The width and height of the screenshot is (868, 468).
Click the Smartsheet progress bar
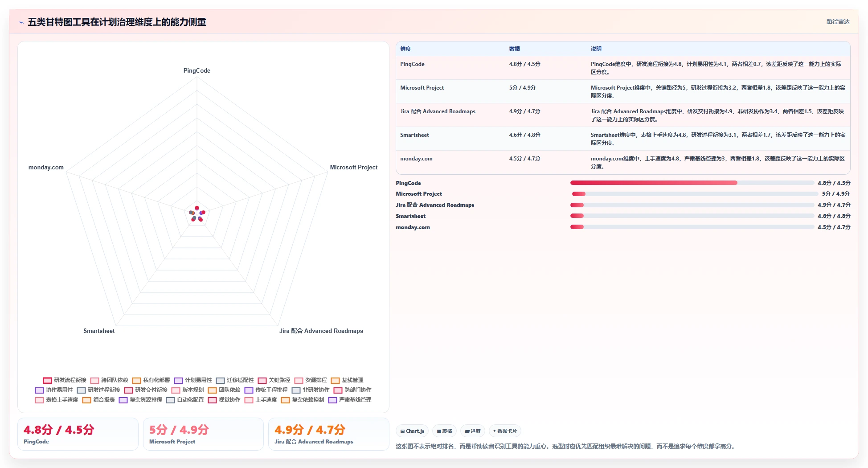point(692,216)
